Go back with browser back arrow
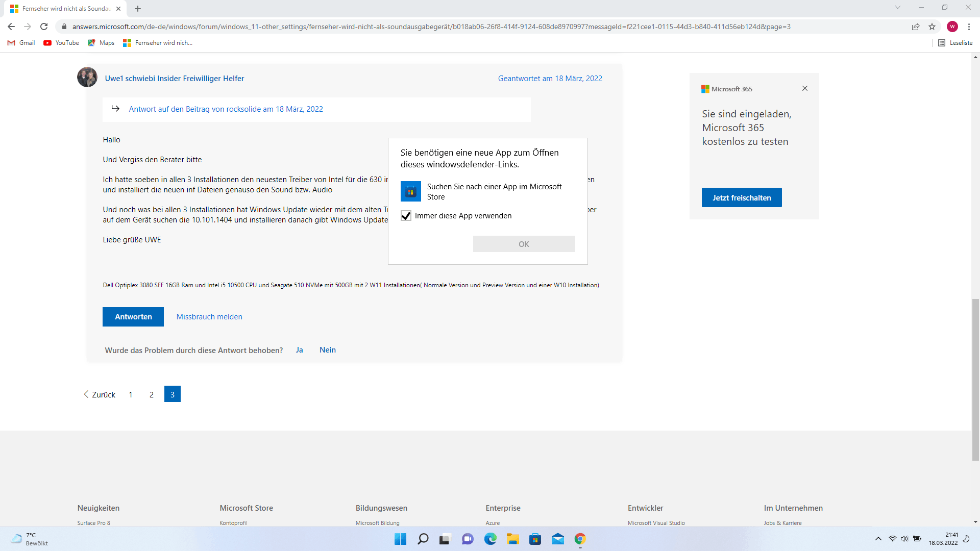Screen dimensions: 980x551 11,27
